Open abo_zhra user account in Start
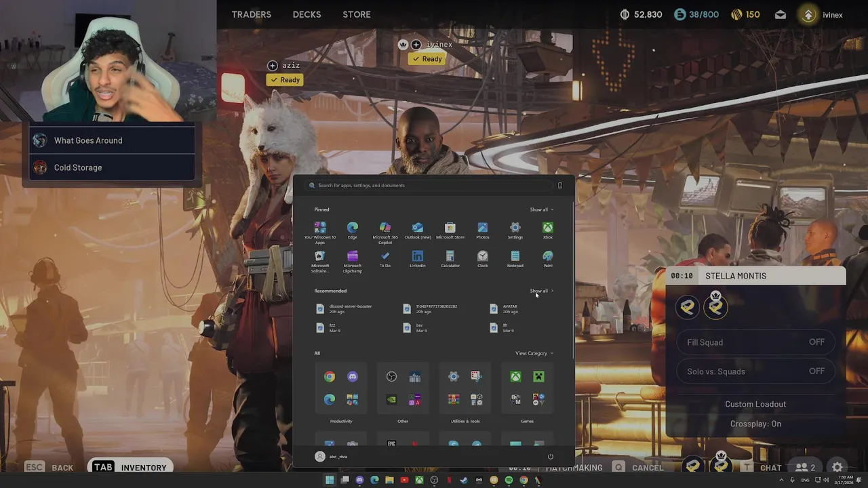The height and width of the screenshot is (488, 868). pyautogui.click(x=331, y=457)
